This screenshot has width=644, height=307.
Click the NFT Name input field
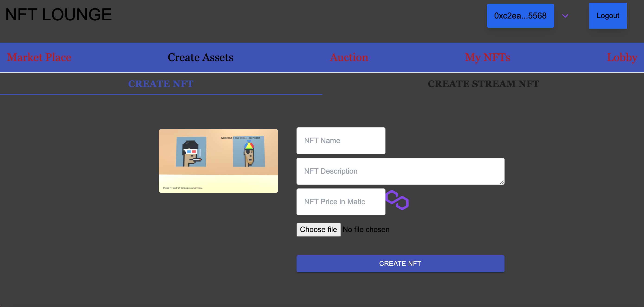point(341,140)
